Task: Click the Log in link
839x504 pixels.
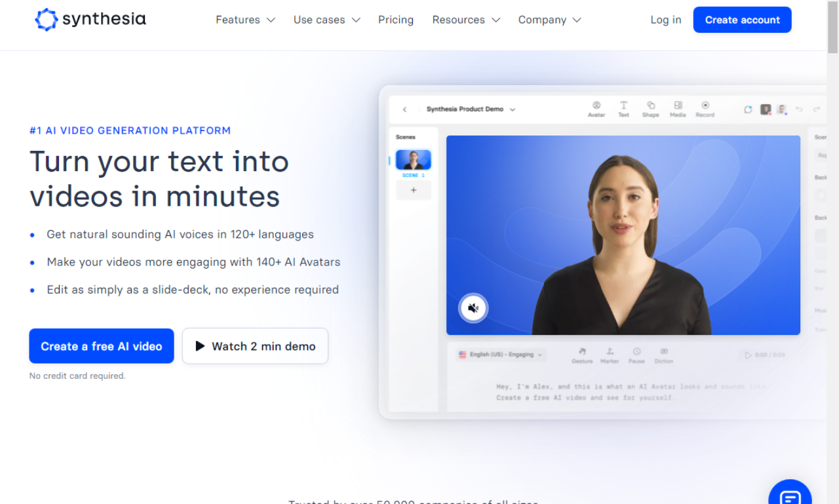Action: tap(666, 20)
